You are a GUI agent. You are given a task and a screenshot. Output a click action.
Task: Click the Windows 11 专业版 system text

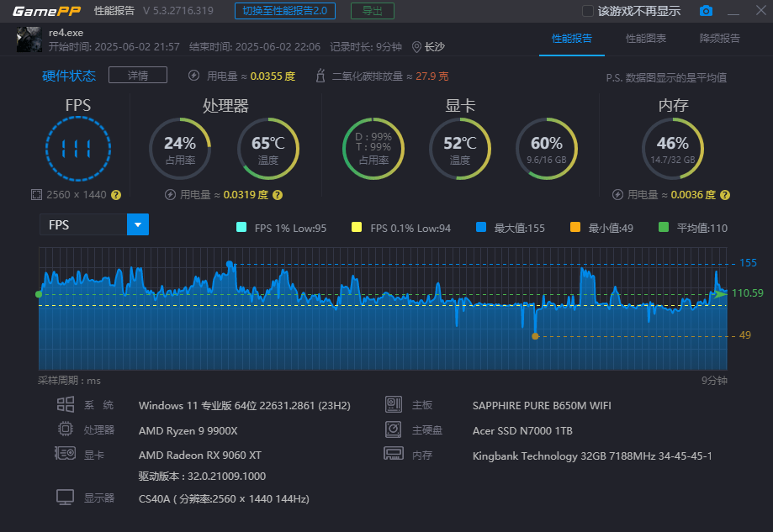[x=245, y=406]
